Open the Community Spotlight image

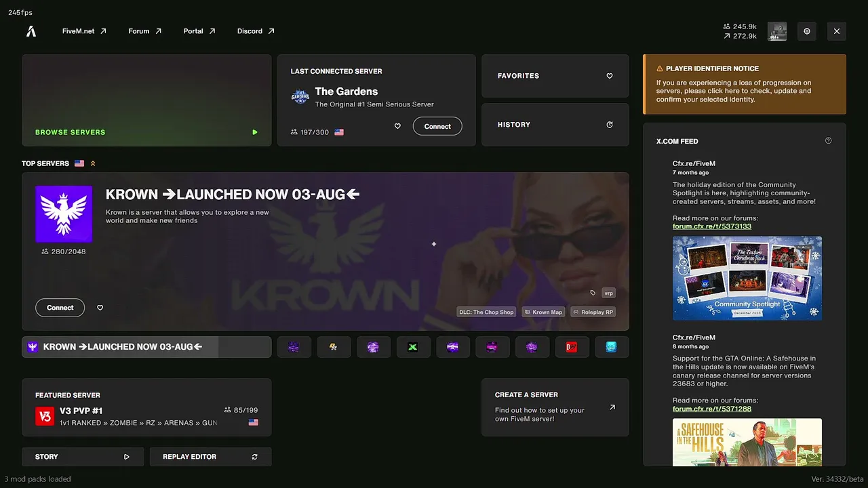pyautogui.click(x=747, y=278)
